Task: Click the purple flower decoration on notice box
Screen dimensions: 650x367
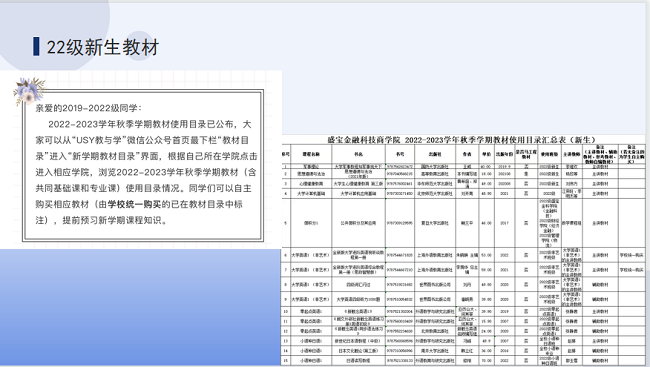Action: 29,91
